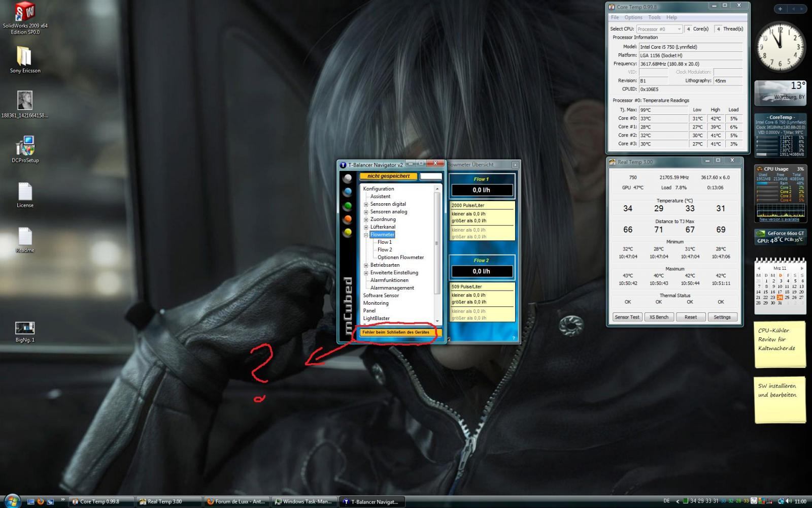This screenshot has height=508, width=812.
Task: Open the SolidWorks 2009 x64 desktop shortcut
Action: click(25, 19)
